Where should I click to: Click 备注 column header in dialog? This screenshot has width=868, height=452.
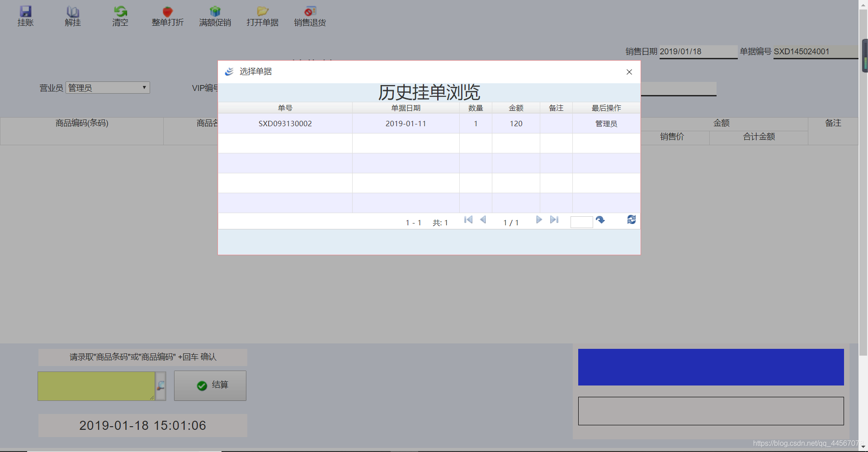[x=556, y=108]
